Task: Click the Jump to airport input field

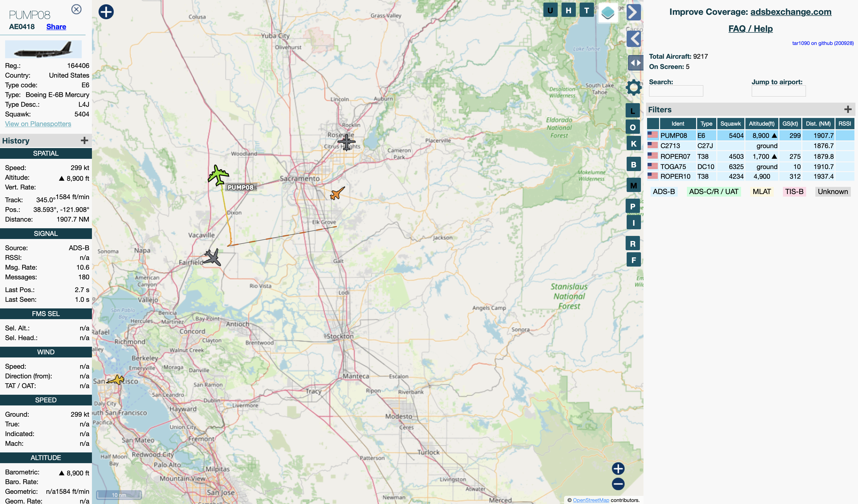Action: (x=778, y=91)
